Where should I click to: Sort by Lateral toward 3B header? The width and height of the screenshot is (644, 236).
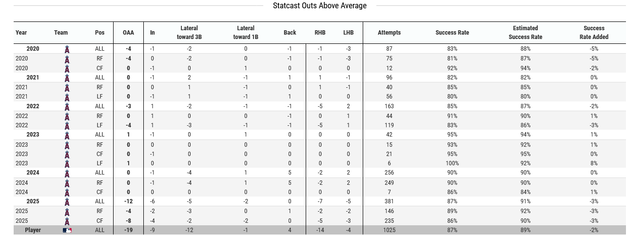click(189, 33)
